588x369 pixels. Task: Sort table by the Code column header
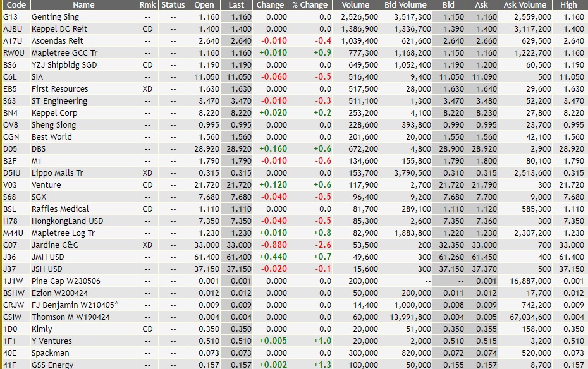point(16,5)
